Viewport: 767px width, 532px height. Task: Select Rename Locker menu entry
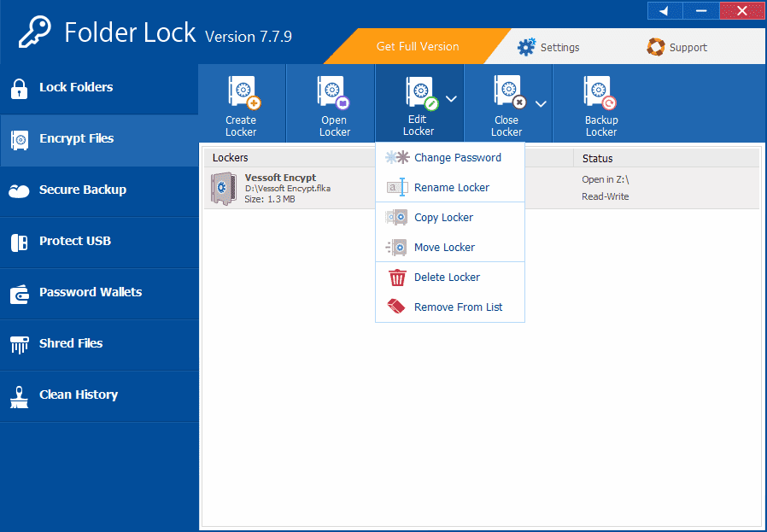pos(450,187)
